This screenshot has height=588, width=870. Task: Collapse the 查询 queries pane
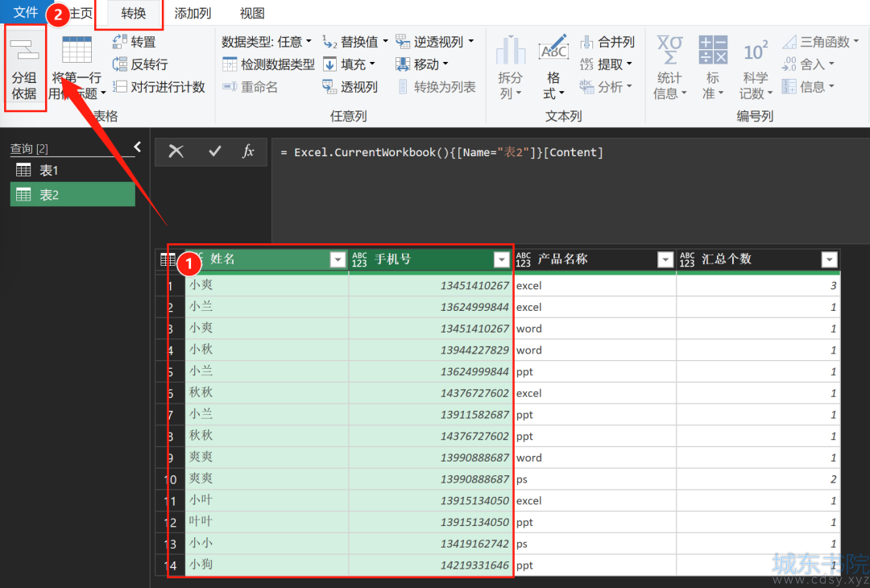pyautogui.click(x=138, y=147)
